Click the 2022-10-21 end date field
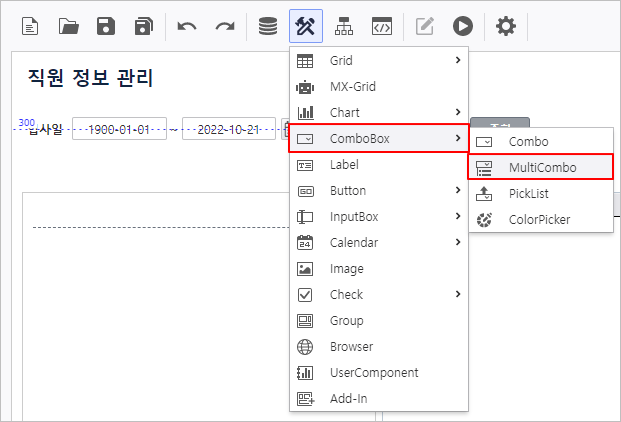 (229, 129)
